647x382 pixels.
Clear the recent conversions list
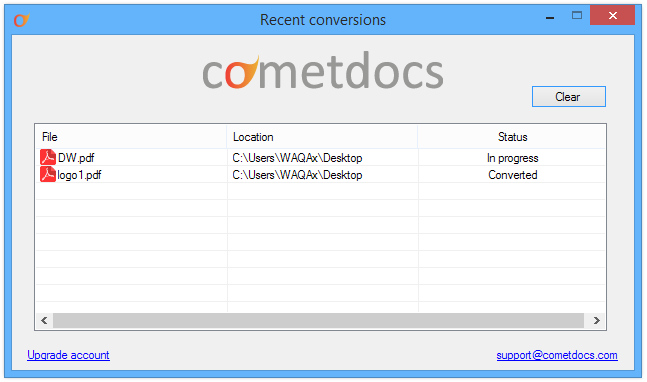point(569,97)
